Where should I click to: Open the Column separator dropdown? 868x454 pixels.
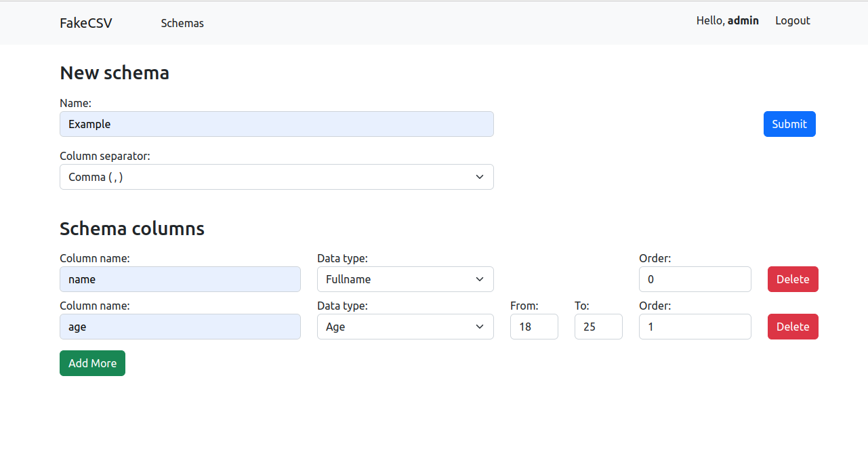click(x=276, y=177)
